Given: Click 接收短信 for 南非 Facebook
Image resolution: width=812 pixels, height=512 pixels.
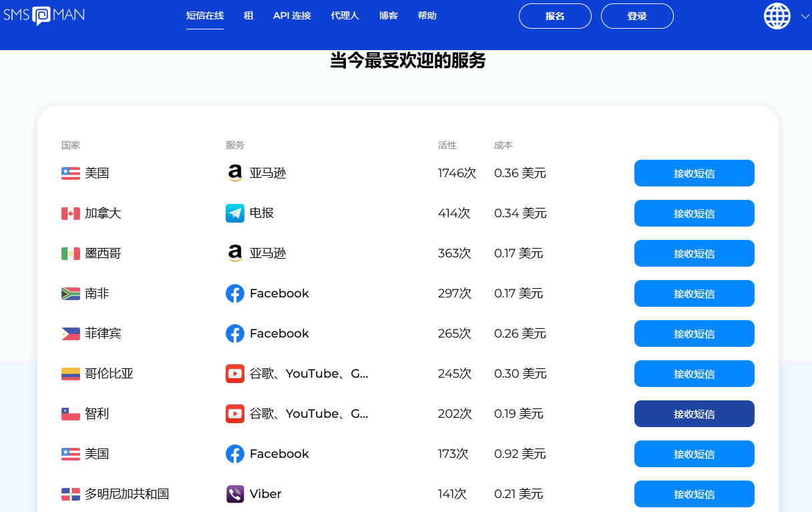Looking at the screenshot, I should 694,293.
